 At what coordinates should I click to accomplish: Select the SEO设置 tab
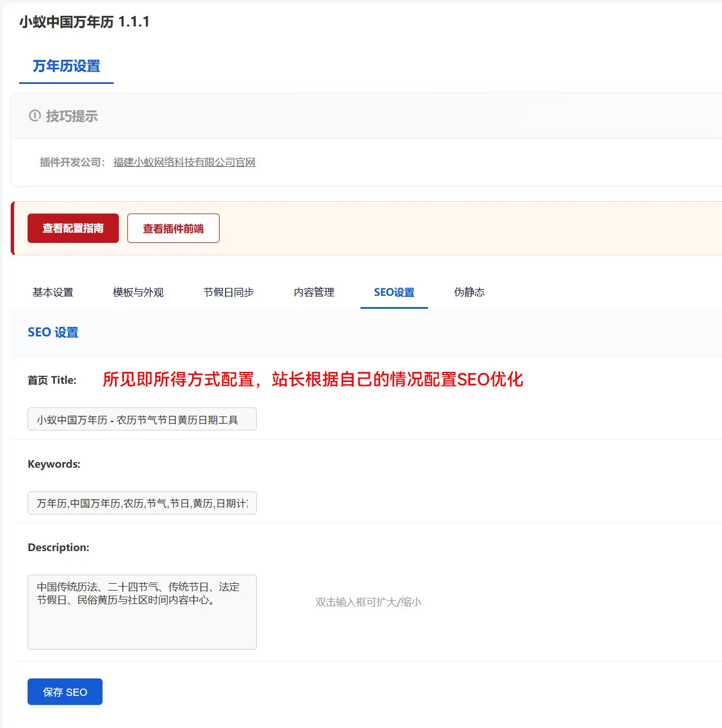[x=394, y=292]
